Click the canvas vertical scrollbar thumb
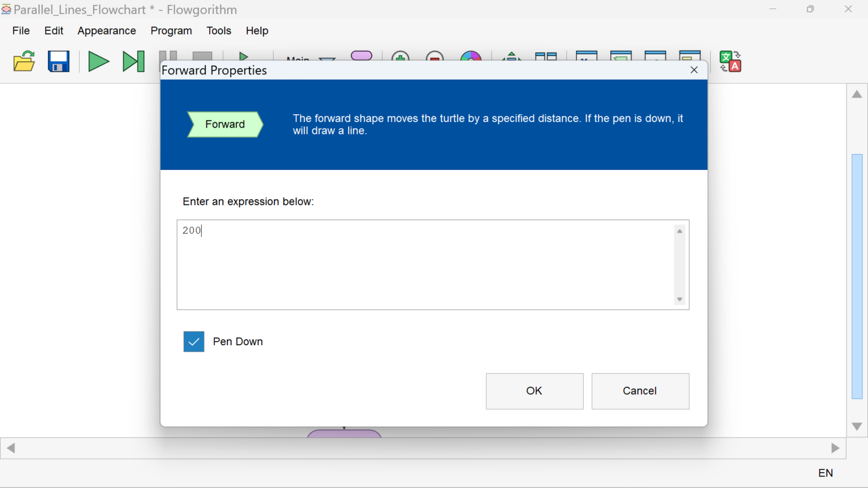This screenshot has height=488, width=868. 857,276
